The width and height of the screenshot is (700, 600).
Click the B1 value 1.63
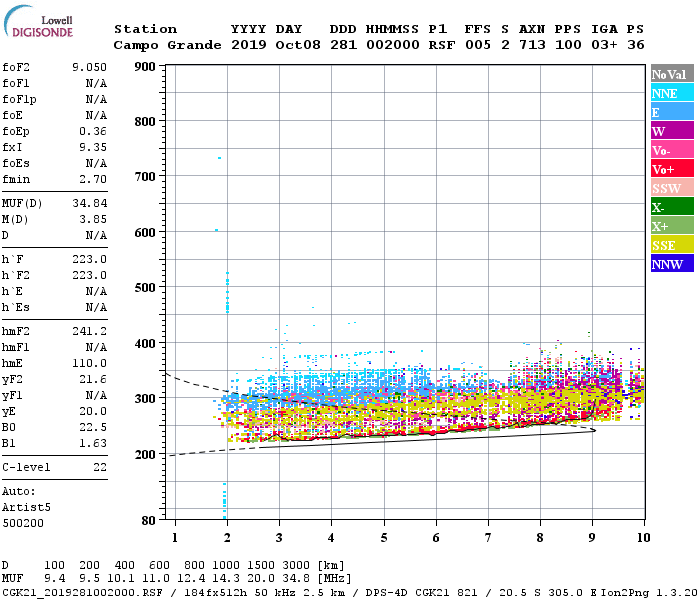click(93, 443)
